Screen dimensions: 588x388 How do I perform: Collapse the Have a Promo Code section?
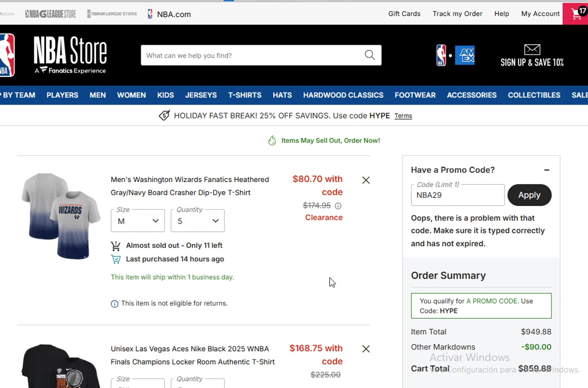[546, 170]
